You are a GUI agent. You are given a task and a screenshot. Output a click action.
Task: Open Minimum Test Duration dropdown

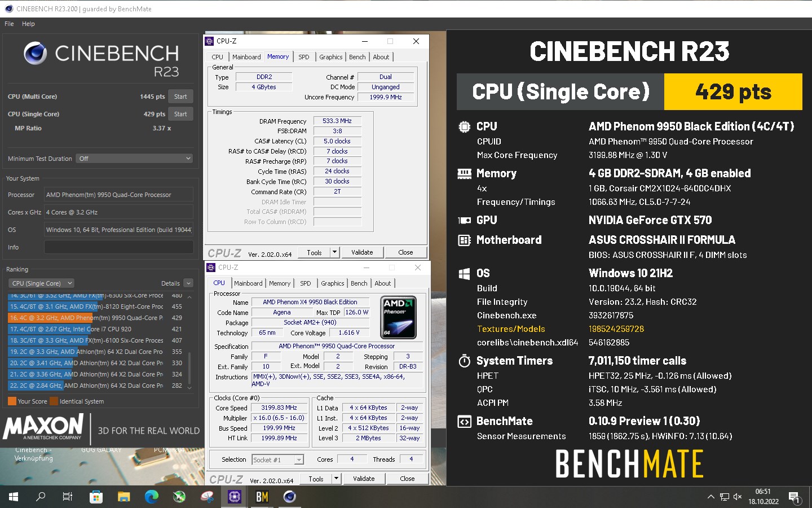[135, 159]
